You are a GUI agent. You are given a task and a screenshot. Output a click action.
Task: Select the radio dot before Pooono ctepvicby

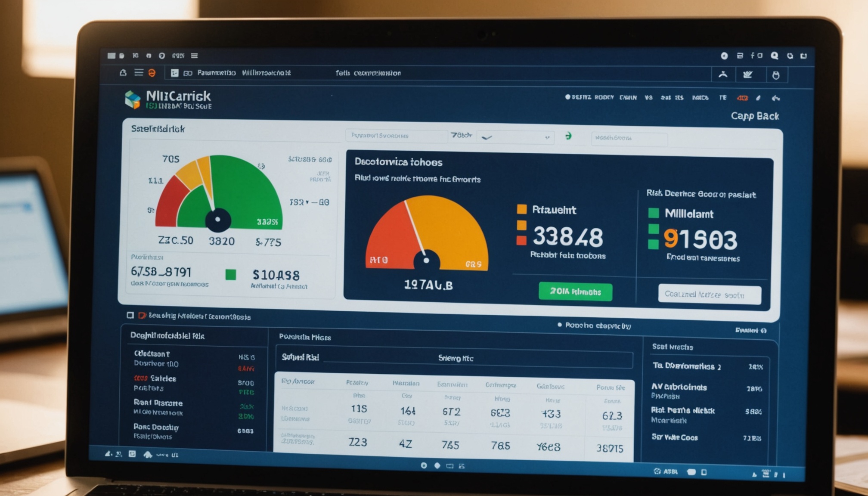pos(559,325)
